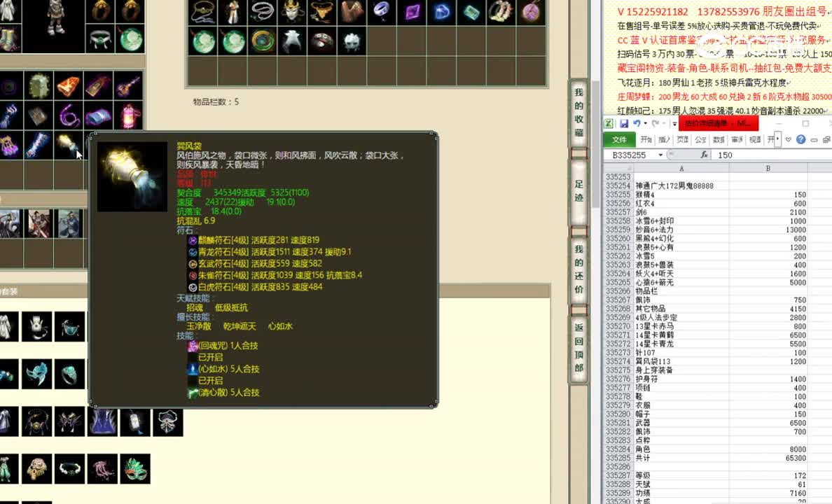Click the Excel application icon in the title bar
Viewport: 832px width, 504px height.
pos(608,123)
